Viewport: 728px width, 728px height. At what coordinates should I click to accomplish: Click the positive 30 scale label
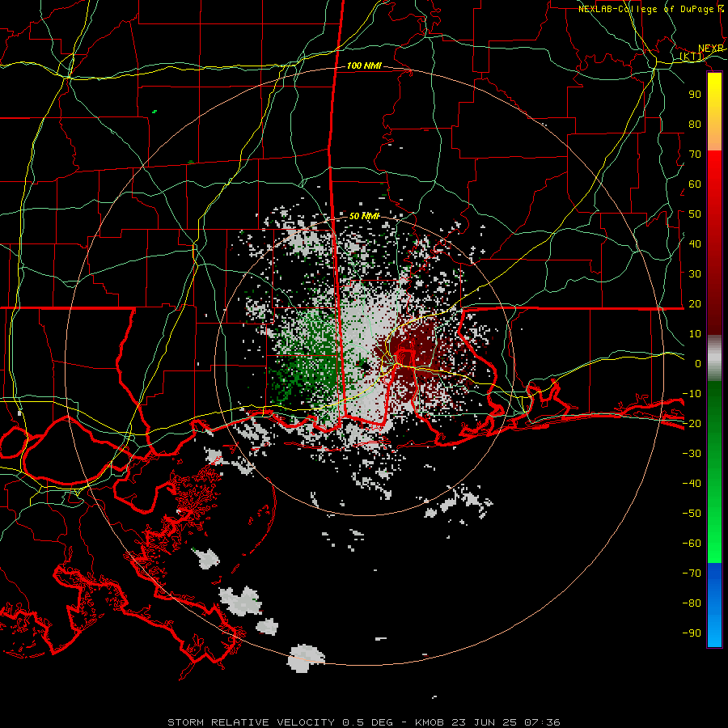click(x=695, y=274)
